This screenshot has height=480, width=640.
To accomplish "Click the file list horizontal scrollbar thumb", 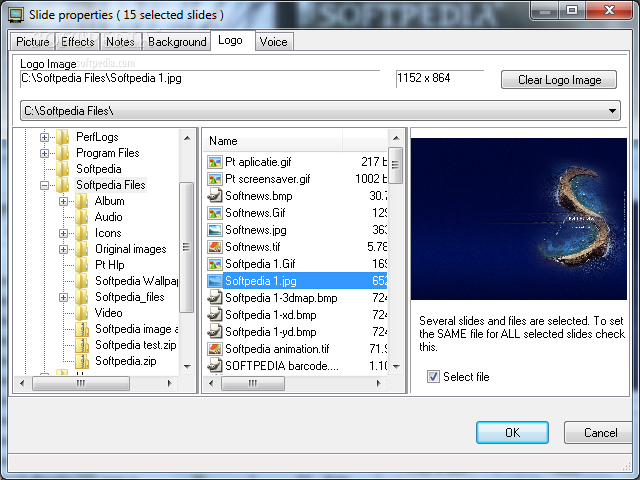I will [253, 383].
